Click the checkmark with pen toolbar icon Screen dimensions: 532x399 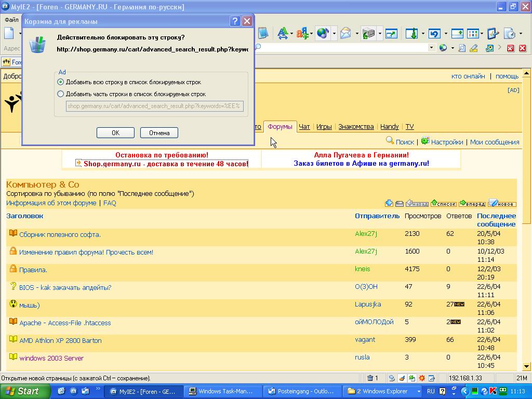[x=493, y=33]
